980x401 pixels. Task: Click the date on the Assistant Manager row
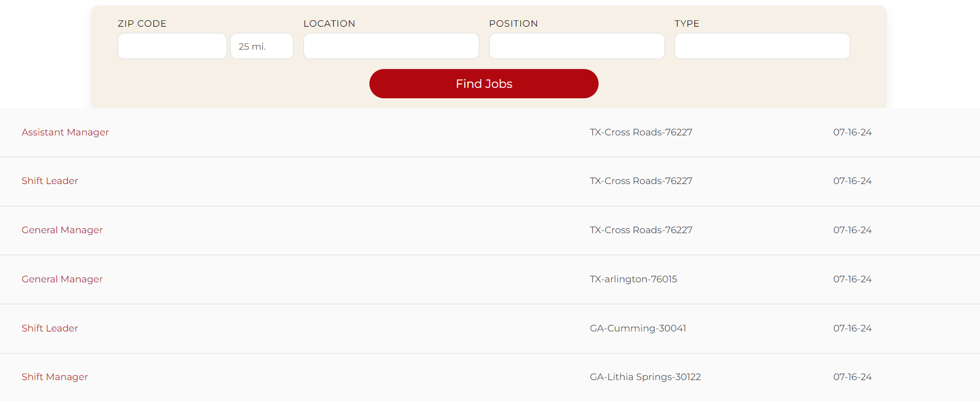click(852, 132)
